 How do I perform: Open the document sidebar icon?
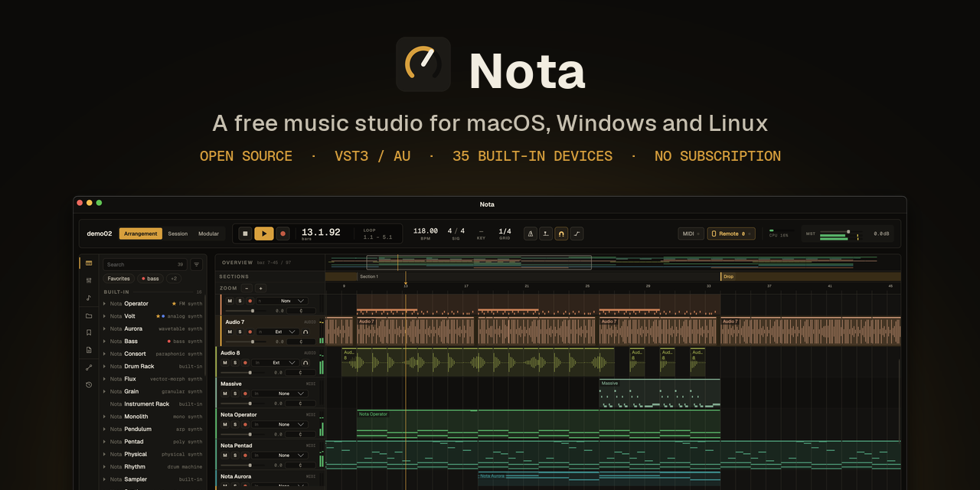pyautogui.click(x=89, y=350)
